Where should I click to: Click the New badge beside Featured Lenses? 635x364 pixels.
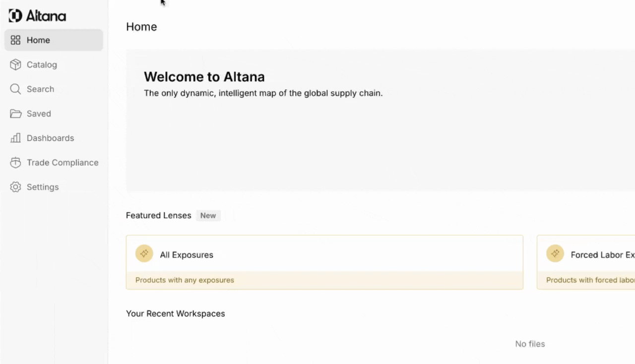pyautogui.click(x=208, y=216)
